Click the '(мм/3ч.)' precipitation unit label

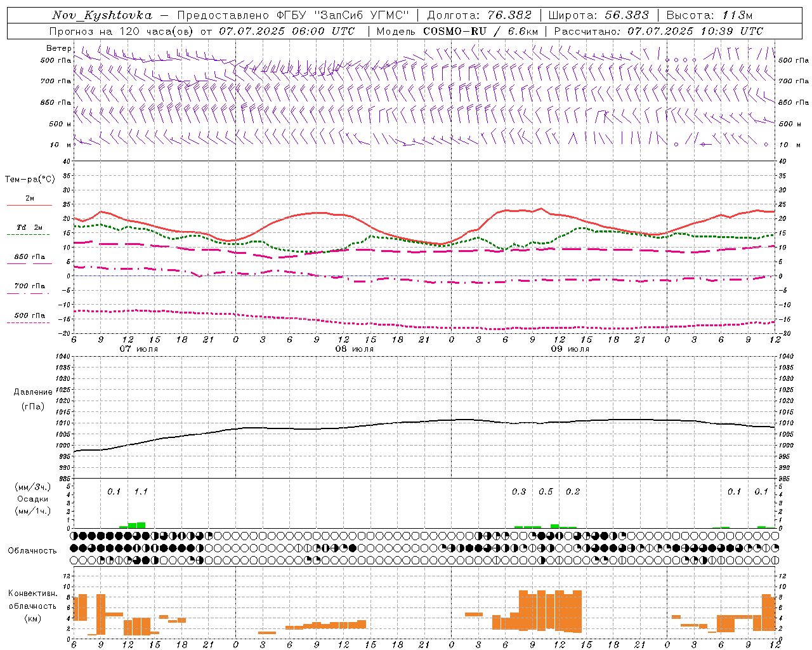pyautogui.click(x=32, y=487)
